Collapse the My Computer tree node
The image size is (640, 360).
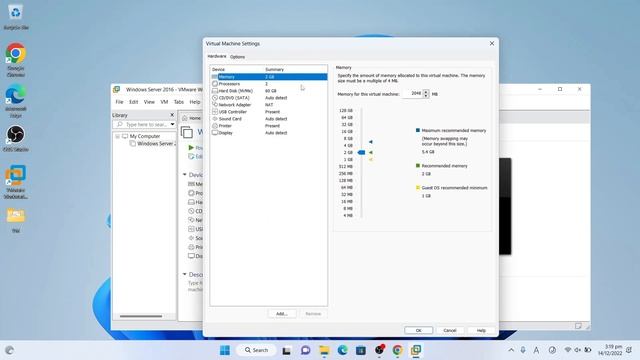(x=118, y=136)
